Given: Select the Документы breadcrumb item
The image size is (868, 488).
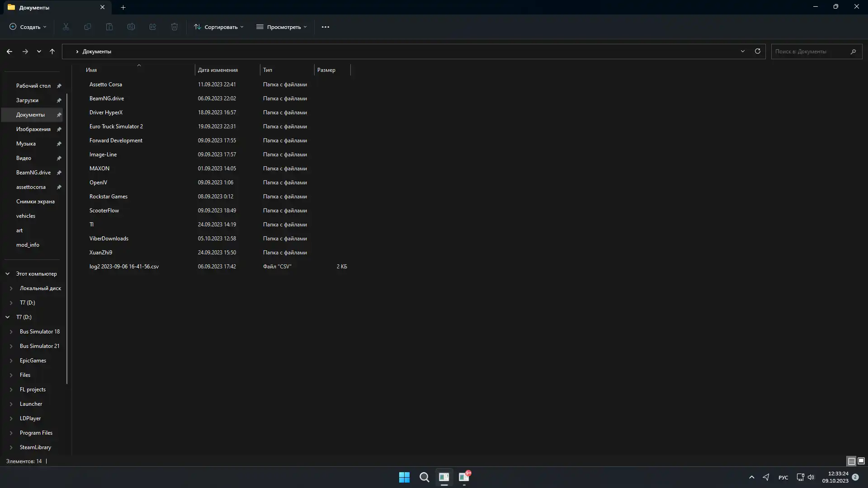Looking at the screenshot, I should tap(97, 51).
